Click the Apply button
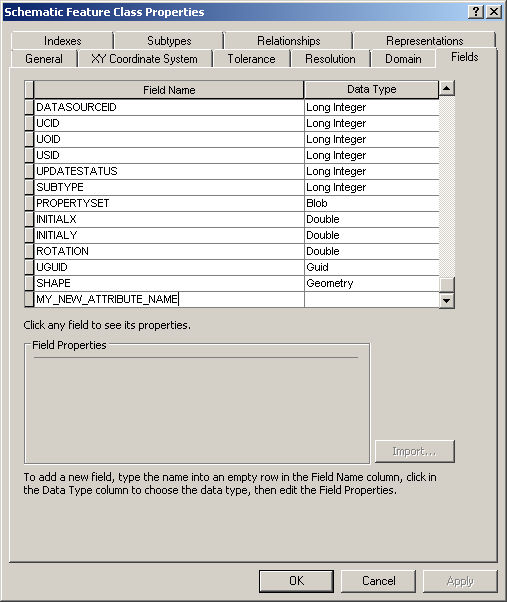Screen dimensions: 507x602 [x=460, y=581]
